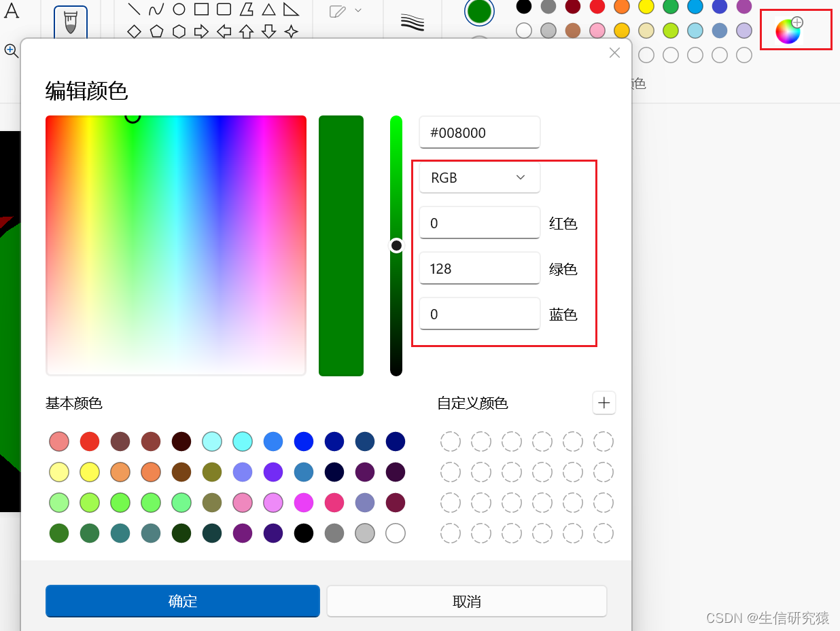Viewport: 840px width, 631px height.
Task: Select the Magnifier zoom tool
Action: tap(12, 50)
